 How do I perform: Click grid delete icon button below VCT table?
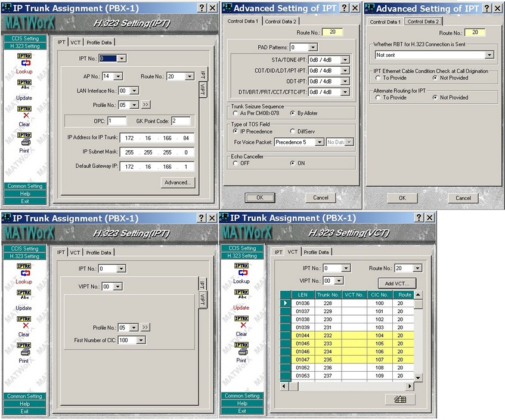400,399
